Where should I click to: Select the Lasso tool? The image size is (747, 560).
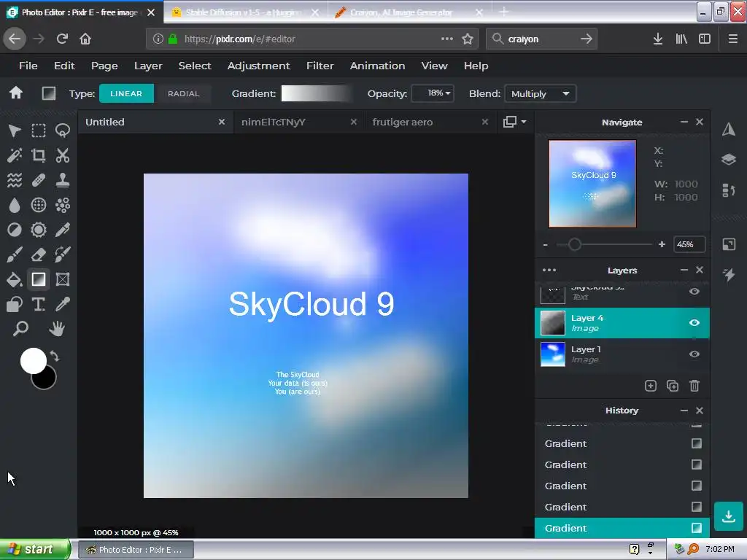63,131
